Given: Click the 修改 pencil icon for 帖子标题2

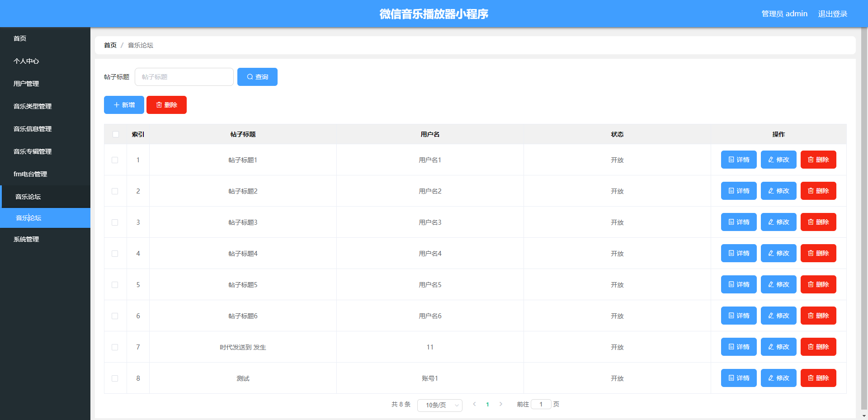Looking at the screenshot, I should (x=770, y=191).
